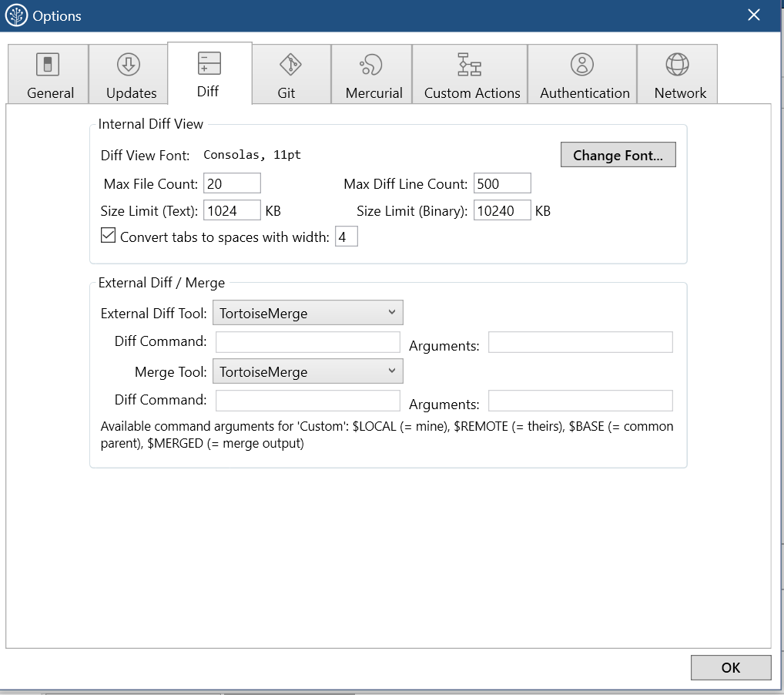The height and width of the screenshot is (695, 784).
Task: Click the 'Internal Diff View' group title
Action: pyautogui.click(x=150, y=124)
